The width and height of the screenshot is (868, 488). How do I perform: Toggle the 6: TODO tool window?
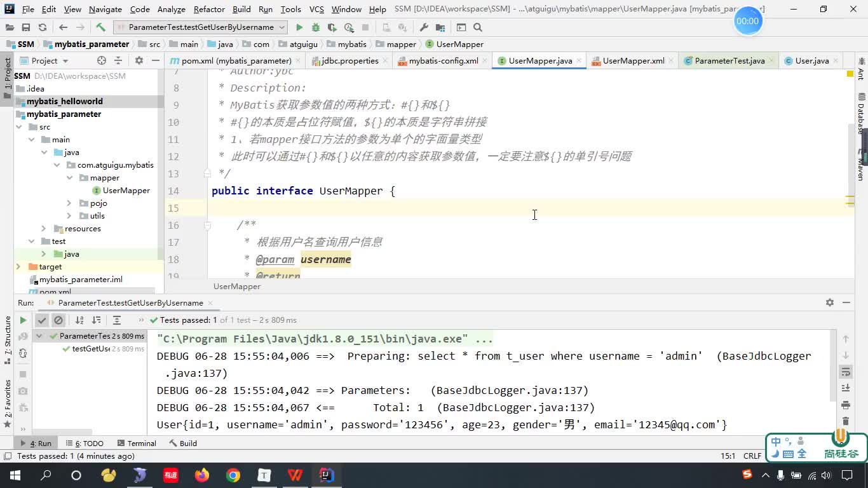coord(85,444)
